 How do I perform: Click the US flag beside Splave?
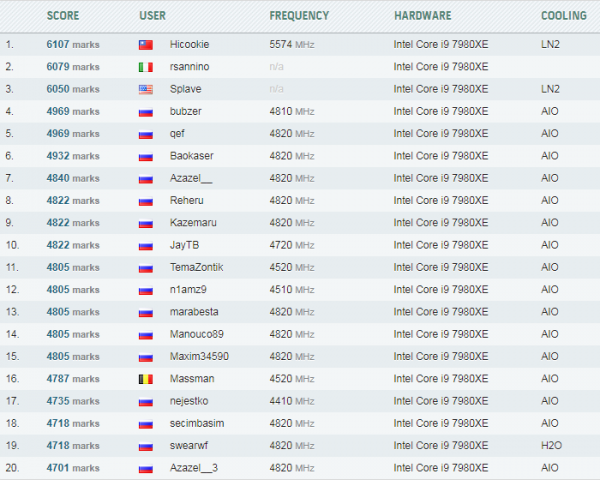click(x=145, y=89)
